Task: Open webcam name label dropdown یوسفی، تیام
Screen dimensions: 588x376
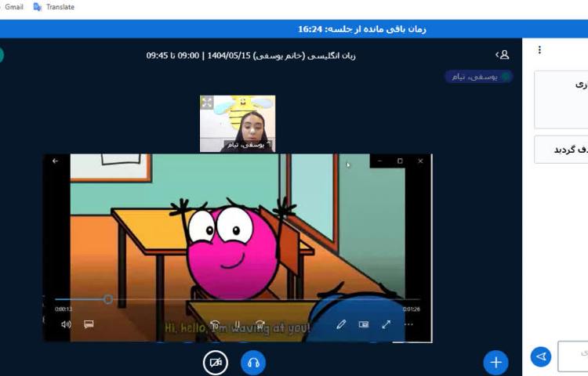Action: tap(249, 145)
